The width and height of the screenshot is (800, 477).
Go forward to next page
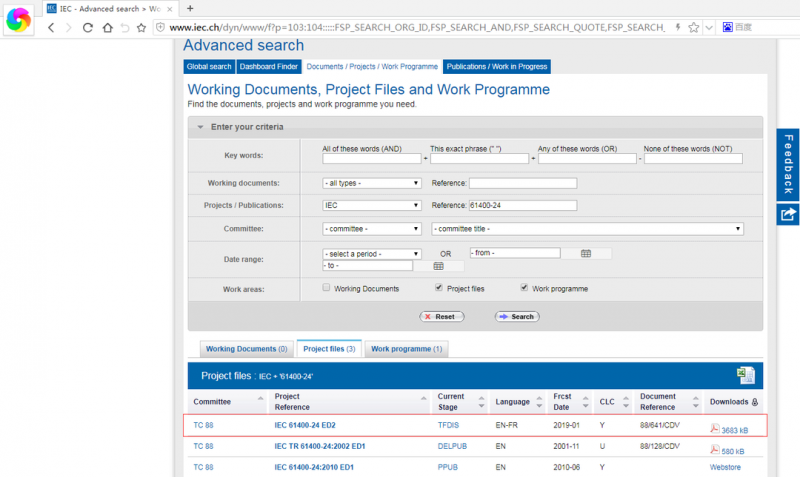(68, 28)
